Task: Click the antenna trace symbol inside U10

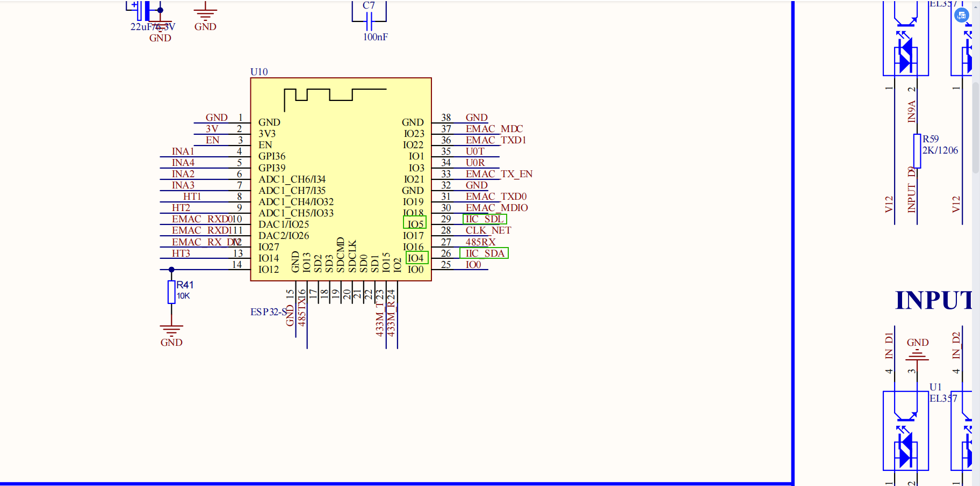Action: click(x=334, y=95)
